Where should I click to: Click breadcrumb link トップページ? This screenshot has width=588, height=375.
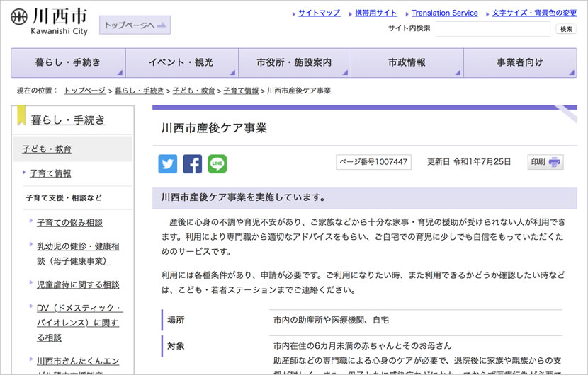[85, 91]
